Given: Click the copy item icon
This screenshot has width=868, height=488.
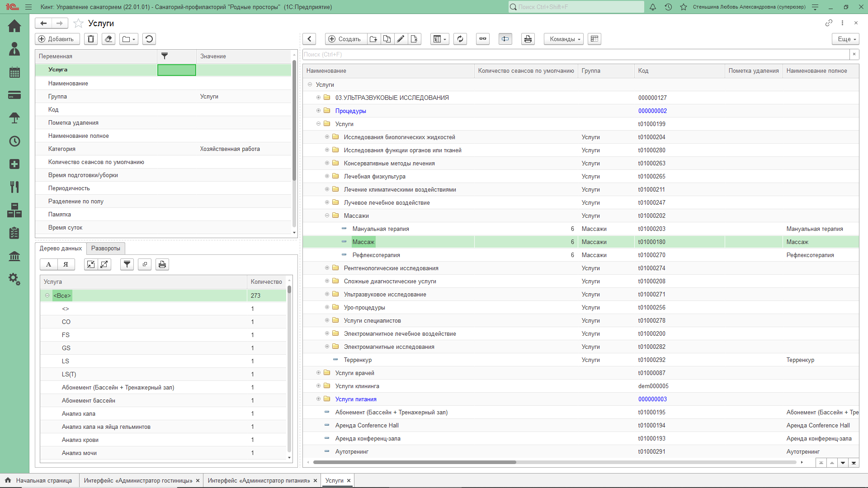Looking at the screenshot, I should (x=387, y=39).
